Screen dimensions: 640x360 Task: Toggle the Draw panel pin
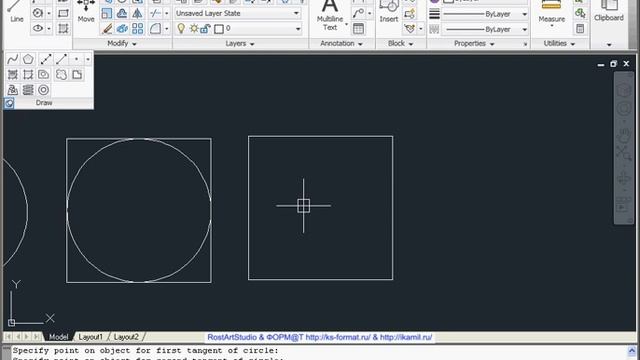click(x=9, y=103)
